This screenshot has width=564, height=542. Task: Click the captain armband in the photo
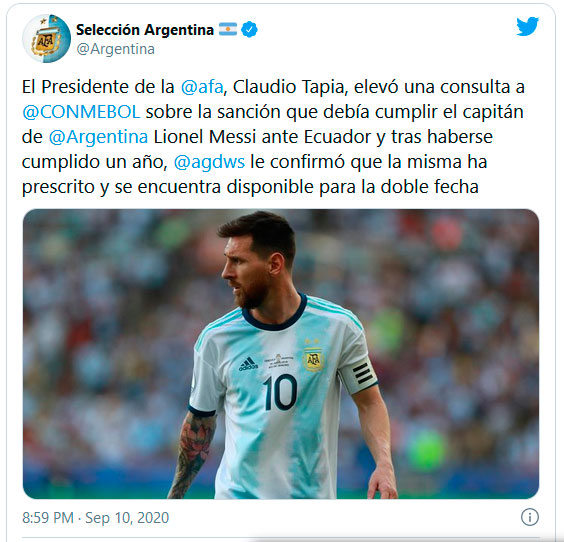click(359, 376)
